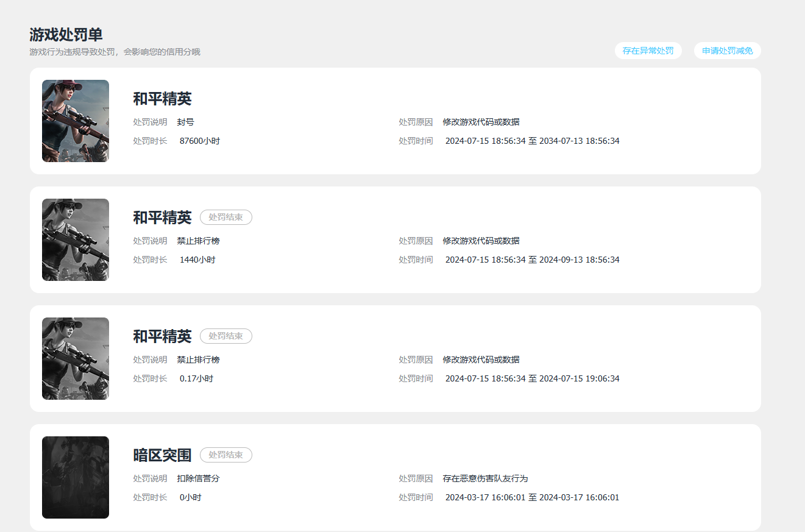Click the 处罚时长 label beside 0.17小时
This screenshot has height=532, width=805.
[x=150, y=378]
